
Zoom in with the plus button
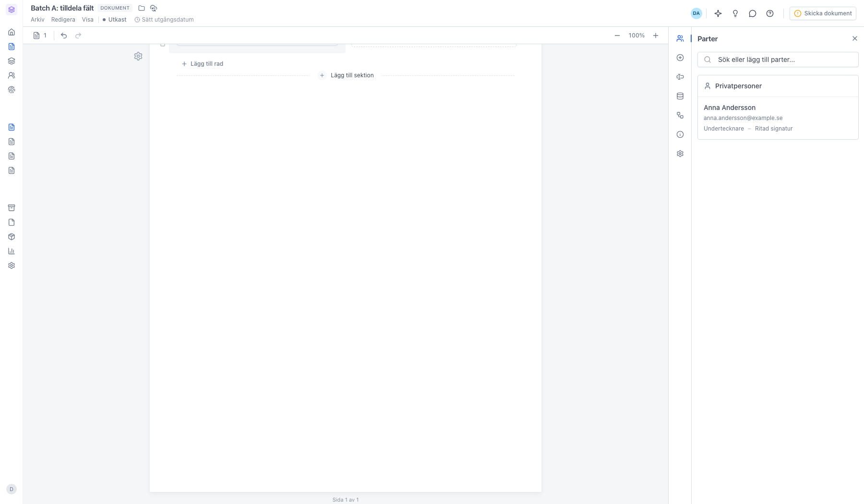click(x=656, y=36)
